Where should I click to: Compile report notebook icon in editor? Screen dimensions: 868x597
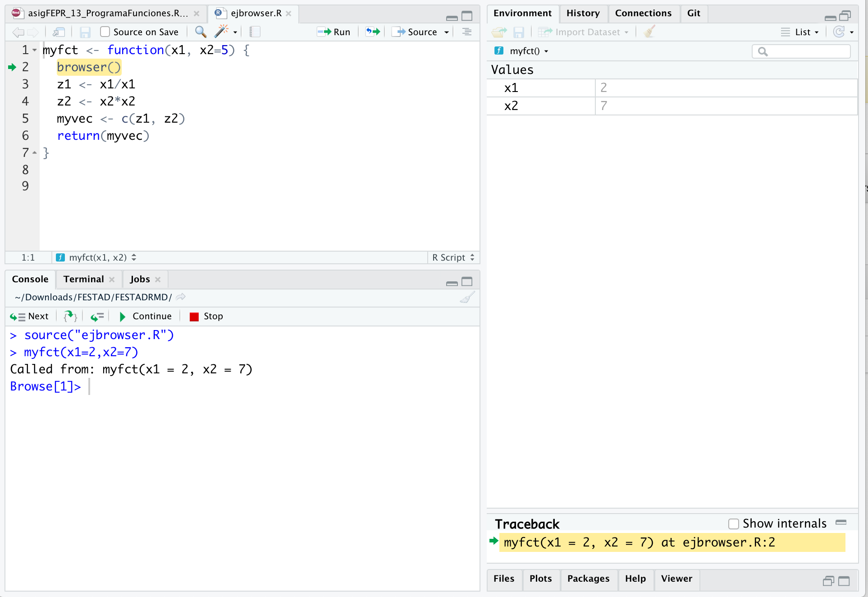(255, 32)
